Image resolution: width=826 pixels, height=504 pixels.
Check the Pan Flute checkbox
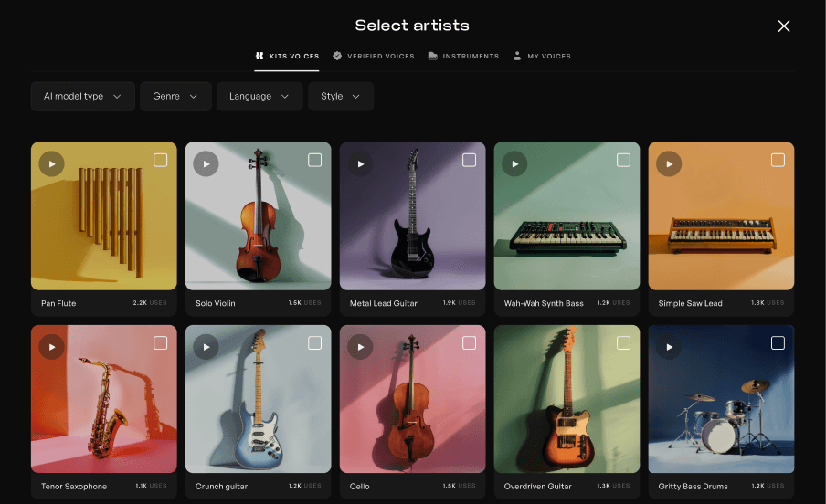160,160
